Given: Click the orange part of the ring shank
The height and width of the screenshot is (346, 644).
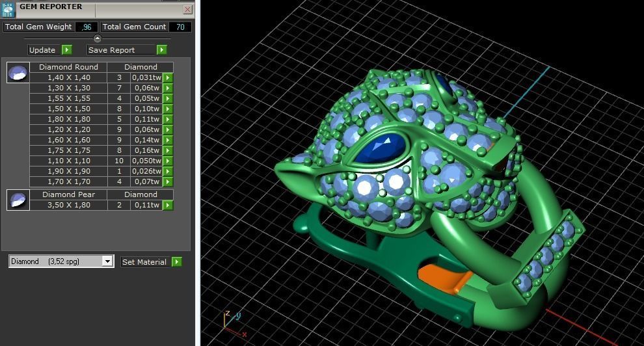Looking at the screenshot, I should click(446, 278).
